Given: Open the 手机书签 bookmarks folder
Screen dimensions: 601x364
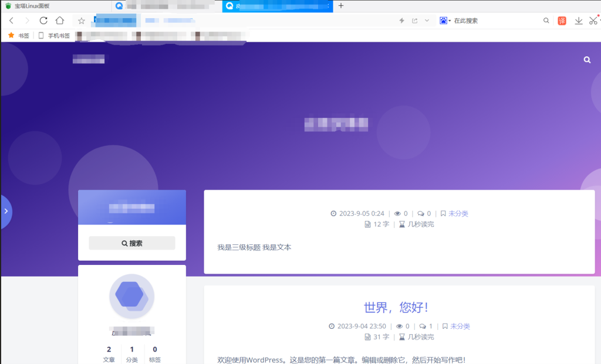Looking at the screenshot, I should pos(58,36).
